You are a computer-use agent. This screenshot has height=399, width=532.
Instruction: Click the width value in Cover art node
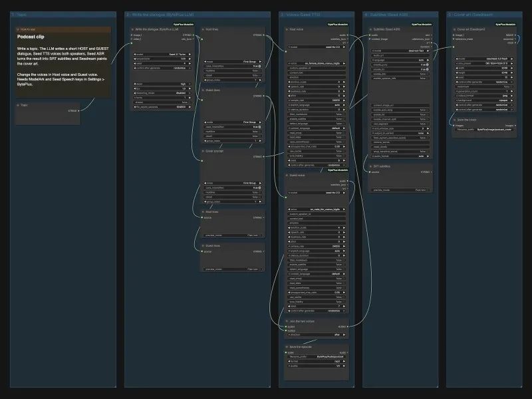pos(505,68)
